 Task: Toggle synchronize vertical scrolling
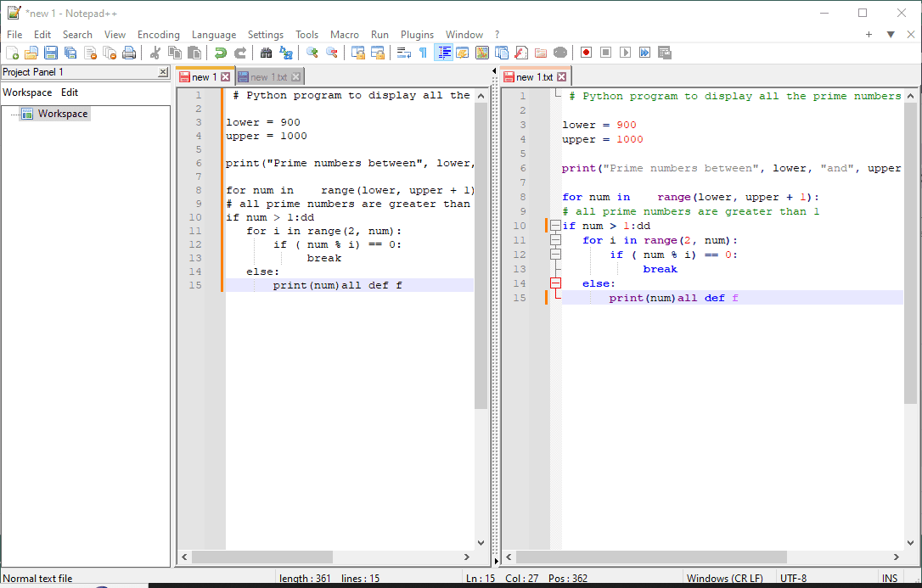(358, 53)
